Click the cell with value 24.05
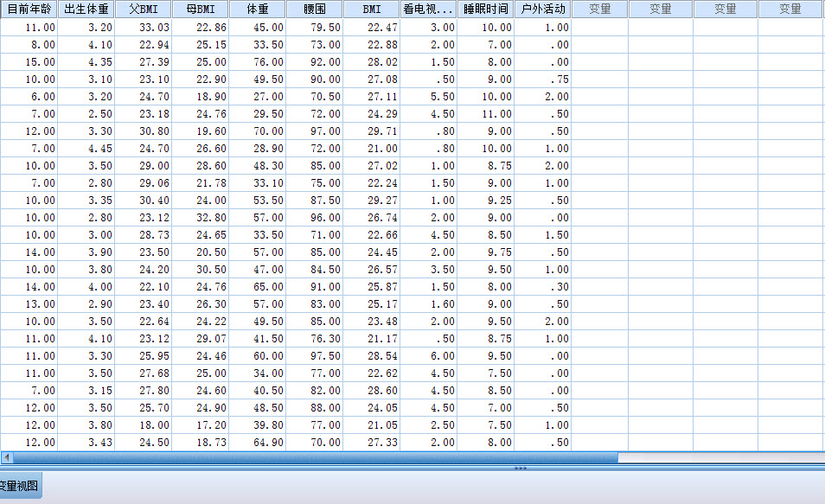This screenshot has width=825, height=504. click(372, 408)
